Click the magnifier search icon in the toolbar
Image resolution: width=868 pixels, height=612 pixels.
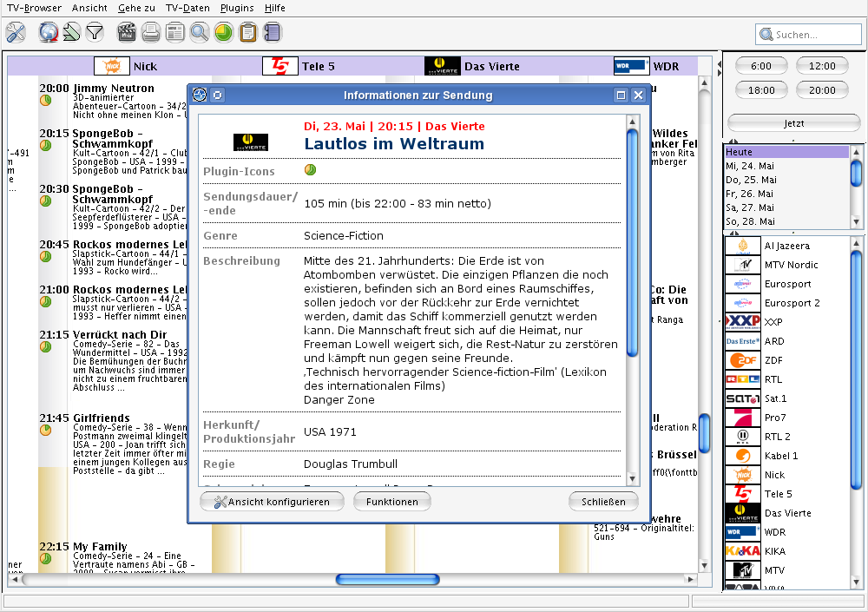pyautogui.click(x=200, y=33)
